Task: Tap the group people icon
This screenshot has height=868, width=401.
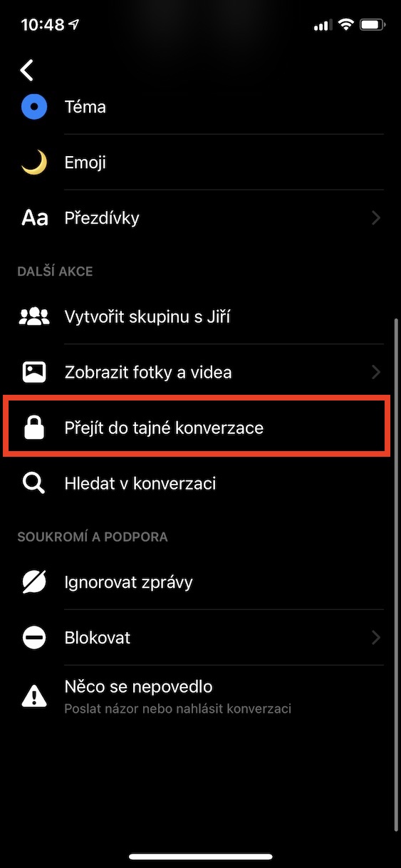Action: (33, 317)
